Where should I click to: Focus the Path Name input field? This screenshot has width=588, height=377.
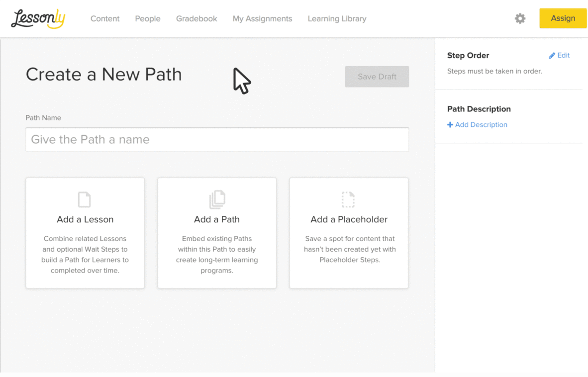coord(217,140)
